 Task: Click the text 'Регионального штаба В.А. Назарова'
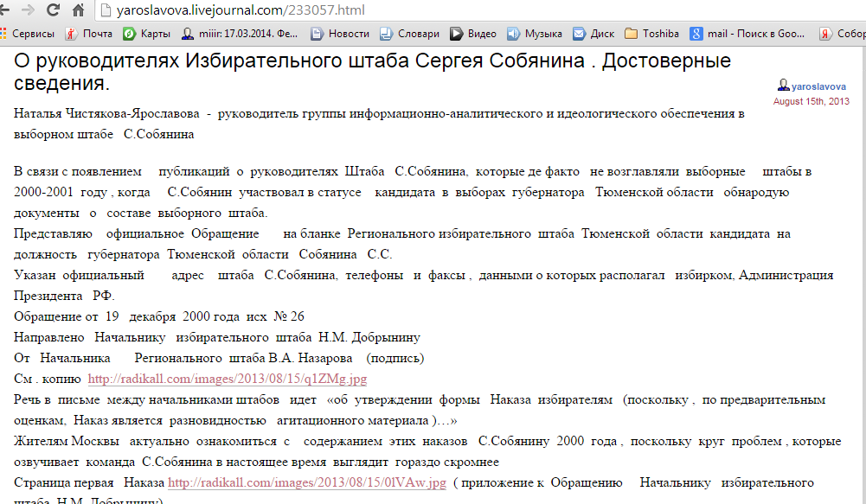pos(244,358)
